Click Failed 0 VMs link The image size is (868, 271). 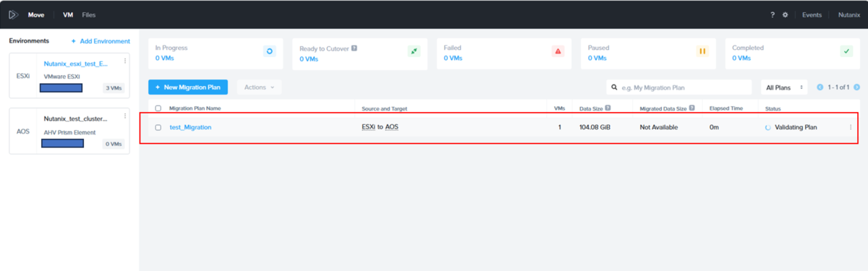pos(453,59)
